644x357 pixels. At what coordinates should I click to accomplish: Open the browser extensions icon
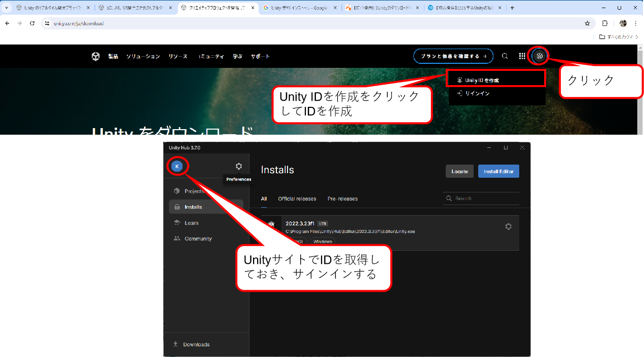click(x=604, y=23)
